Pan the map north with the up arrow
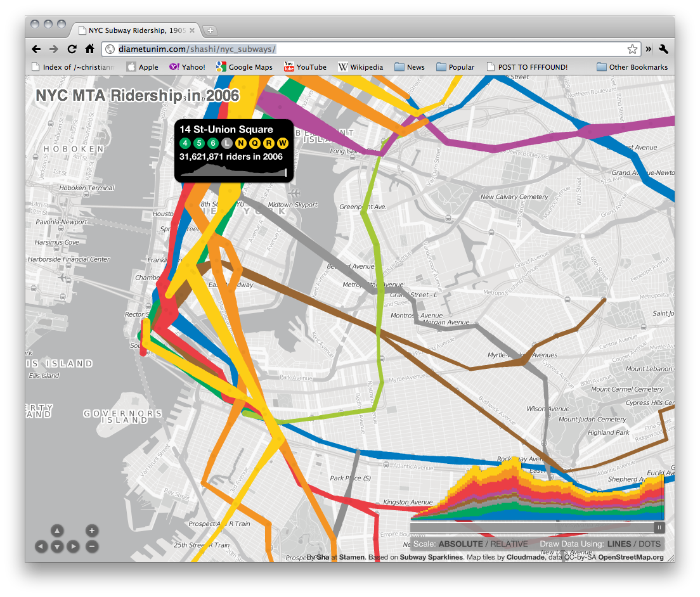This screenshot has height=597, width=700. [56, 530]
